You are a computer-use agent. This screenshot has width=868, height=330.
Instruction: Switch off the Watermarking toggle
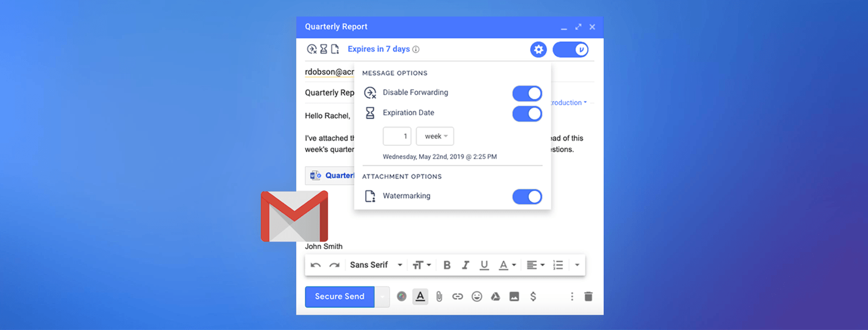(x=527, y=197)
